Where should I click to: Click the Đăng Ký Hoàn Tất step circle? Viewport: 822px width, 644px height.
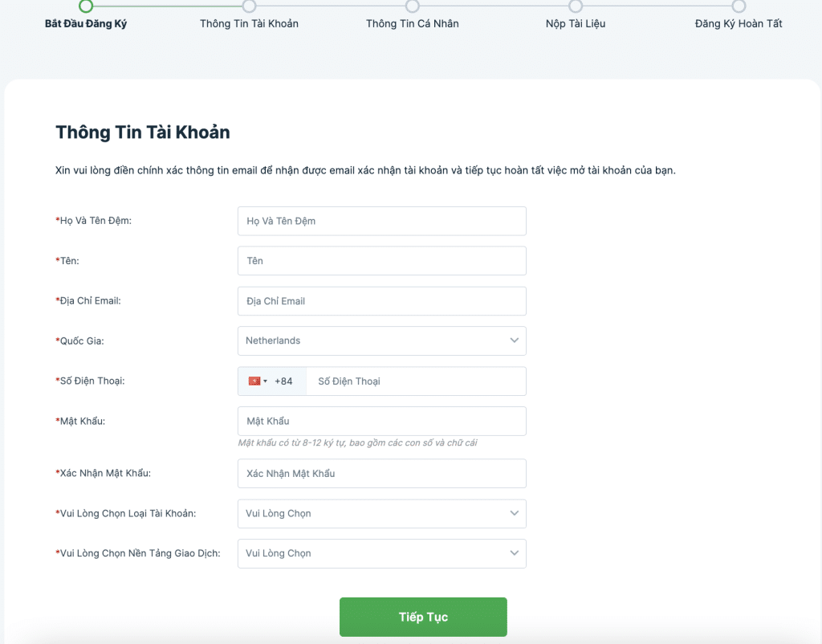739,6
